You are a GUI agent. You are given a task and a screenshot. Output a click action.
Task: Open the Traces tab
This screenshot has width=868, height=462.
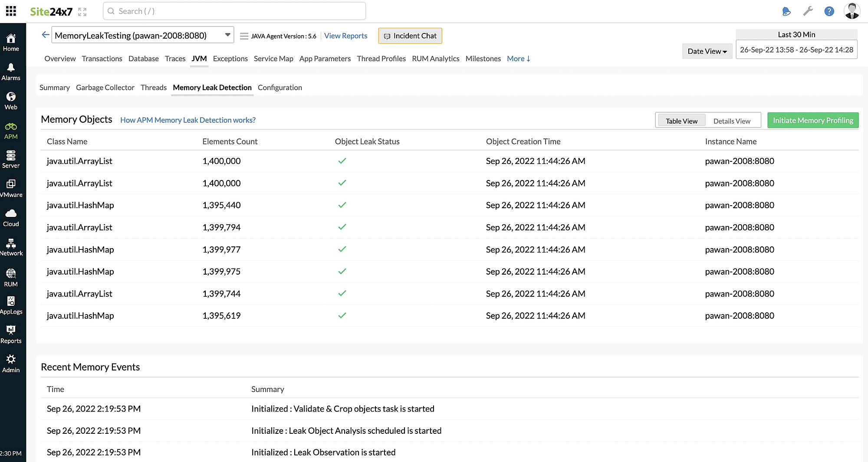[175, 59]
